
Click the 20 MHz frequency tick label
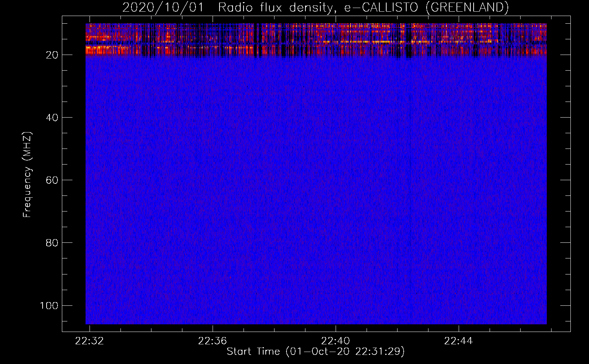coord(52,55)
